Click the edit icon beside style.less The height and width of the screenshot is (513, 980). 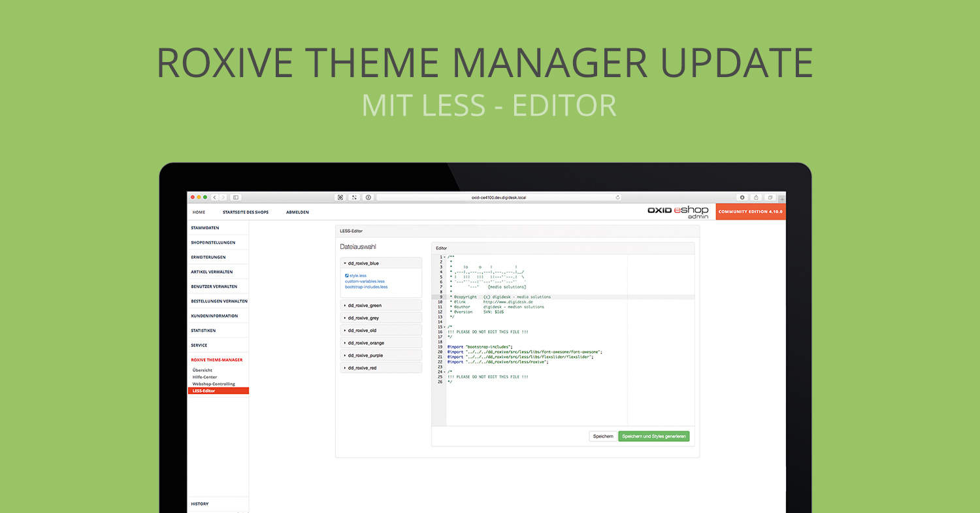tap(347, 276)
